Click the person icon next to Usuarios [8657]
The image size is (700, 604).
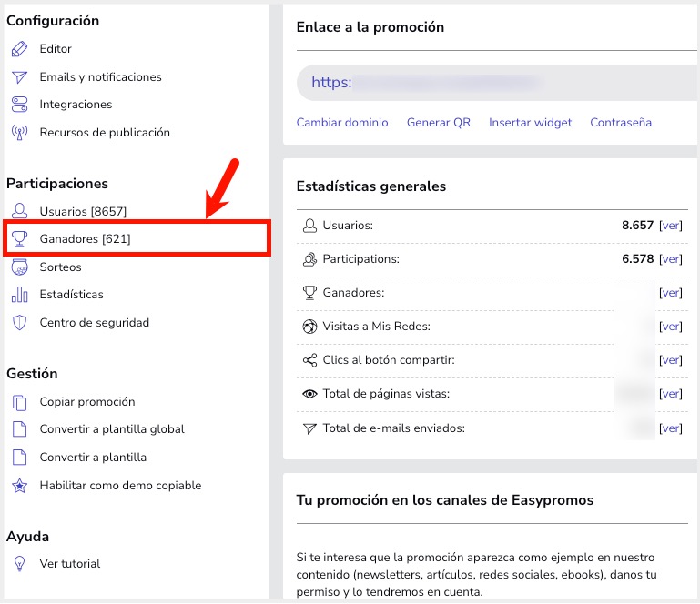point(19,210)
